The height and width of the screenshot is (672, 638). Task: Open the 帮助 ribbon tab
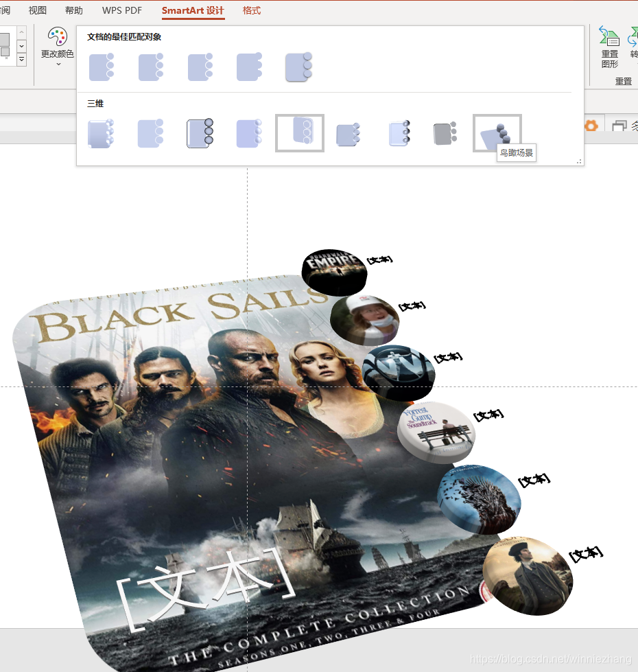[73, 10]
